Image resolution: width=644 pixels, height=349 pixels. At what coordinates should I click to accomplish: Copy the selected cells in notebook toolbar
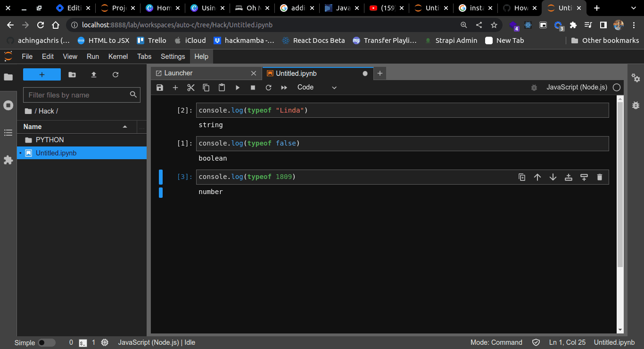(206, 88)
